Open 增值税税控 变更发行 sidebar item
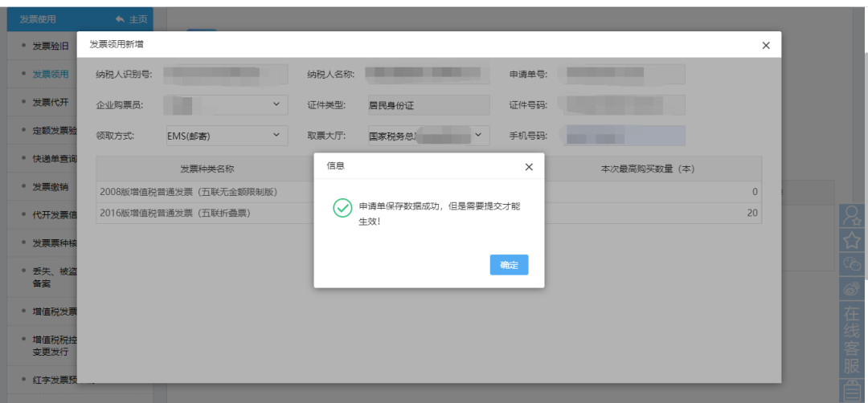 click(x=55, y=345)
